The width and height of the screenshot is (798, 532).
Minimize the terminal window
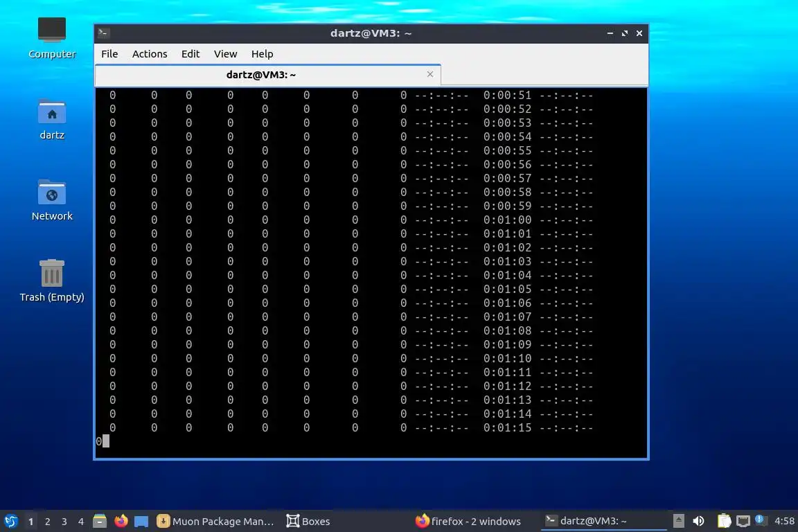[x=610, y=33]
